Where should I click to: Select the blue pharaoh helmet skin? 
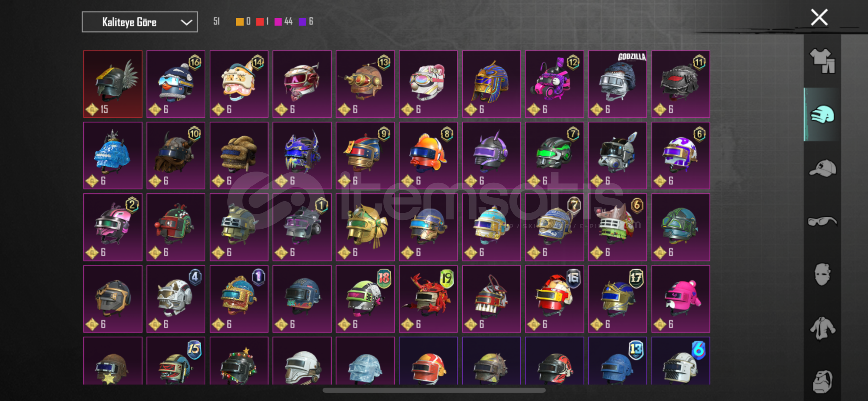491,84
